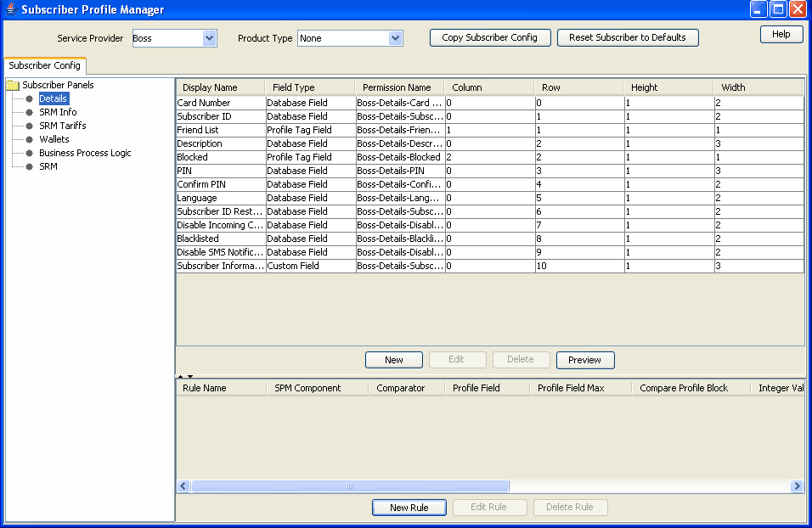Click the Rule Name column header
The width and height of the screenshot is (812, 528).
click(x=222, y=388)
